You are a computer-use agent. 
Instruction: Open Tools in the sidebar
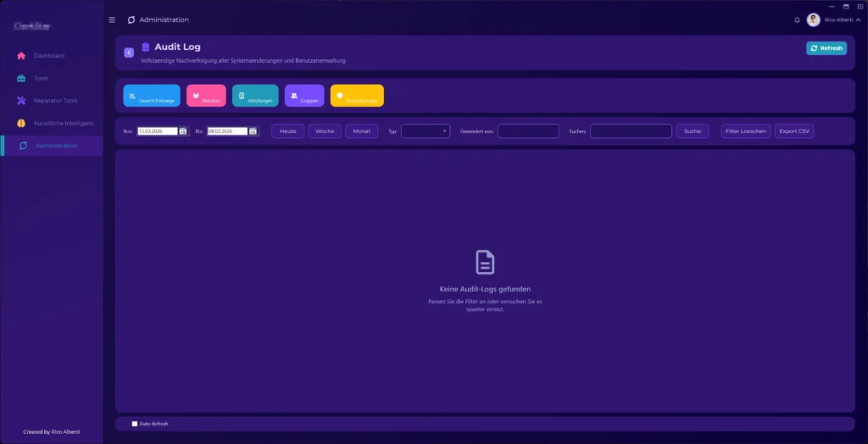click(x=52, y=78)
